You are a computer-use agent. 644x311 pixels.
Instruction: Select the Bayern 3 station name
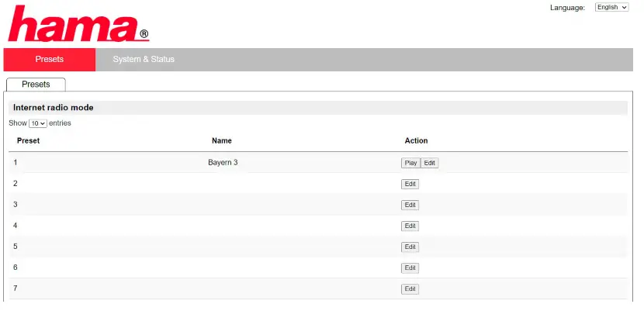click(223, 163)
